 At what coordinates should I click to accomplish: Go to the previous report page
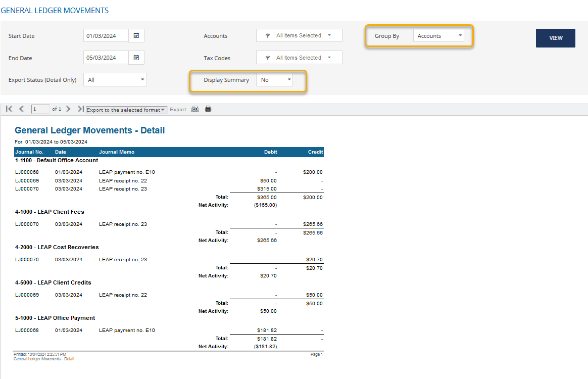(21, 109)
